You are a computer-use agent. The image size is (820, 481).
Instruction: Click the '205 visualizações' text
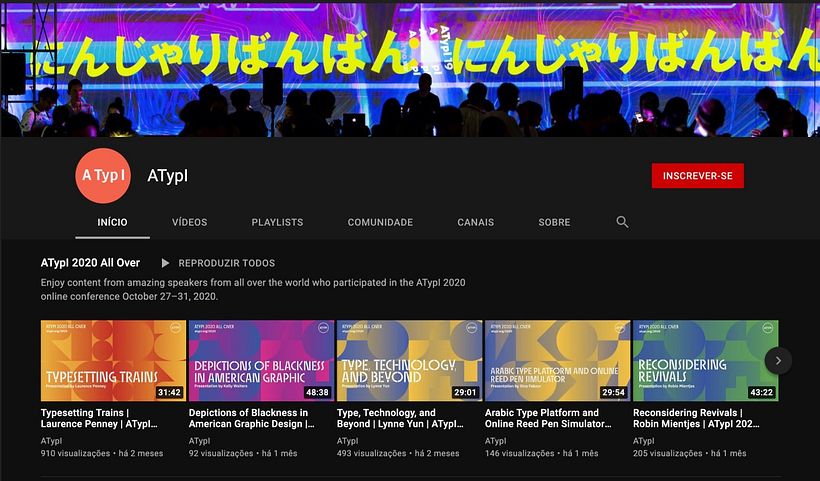point(667,453)
